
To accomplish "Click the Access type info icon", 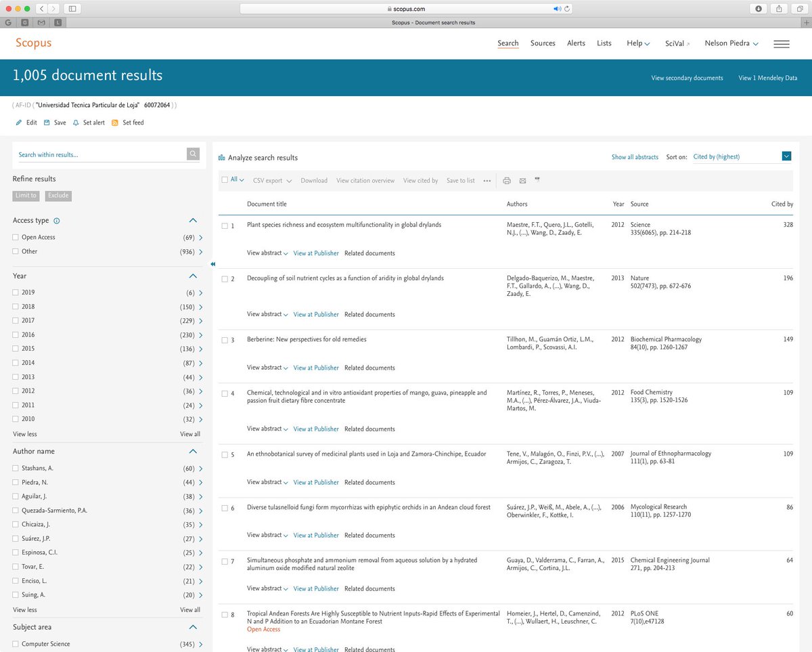I will pos(57,221).
